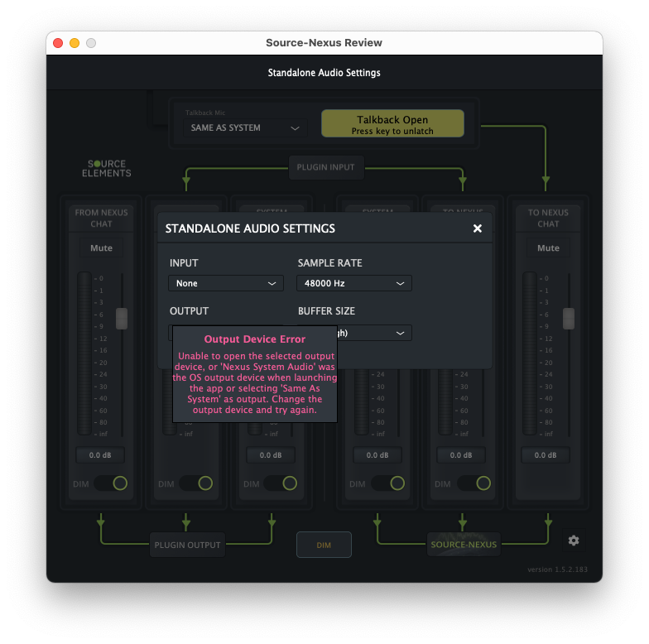This screenshot has height=644, width=649.
Task: Click the Plugin Output button
Action: [x=188, y=545]
